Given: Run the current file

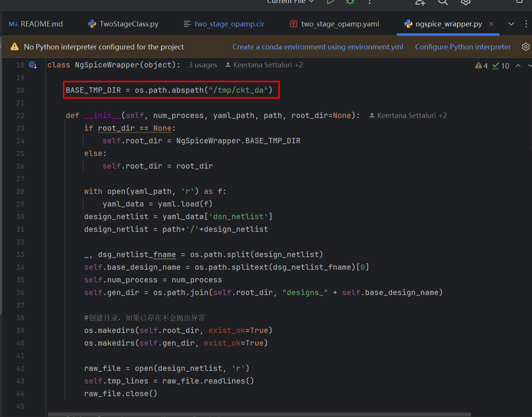Looking at the screenshot, I should coord(330,2).
